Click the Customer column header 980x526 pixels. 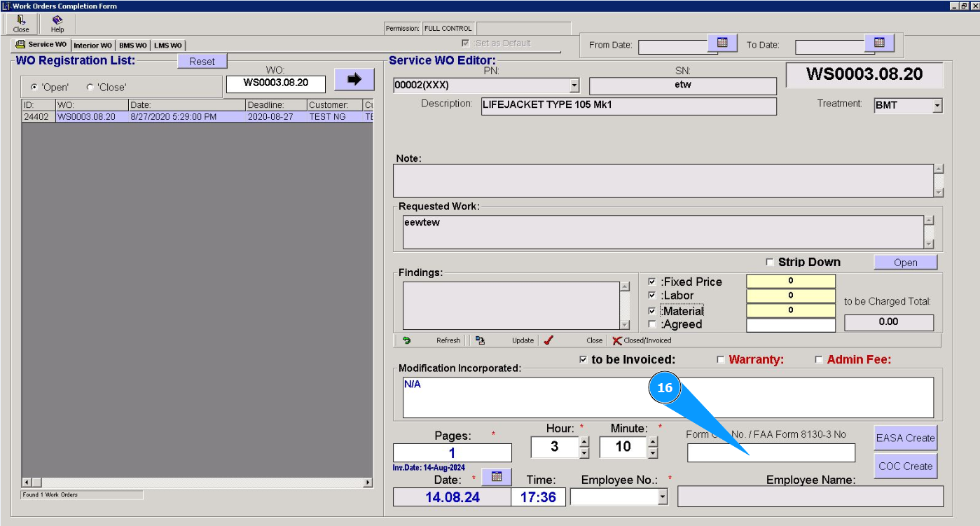tap(335, 105)
